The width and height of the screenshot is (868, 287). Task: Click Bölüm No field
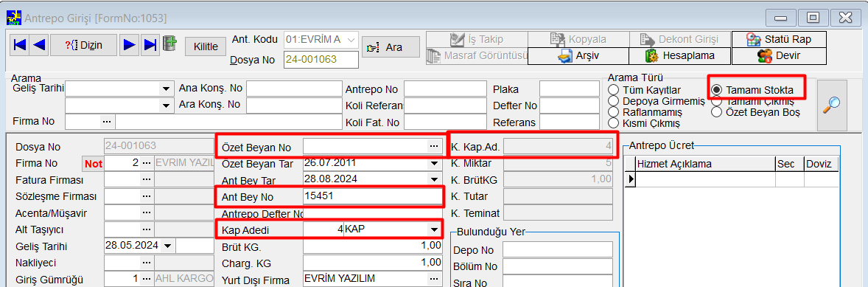pyautogui.click(x=558, y=266)
